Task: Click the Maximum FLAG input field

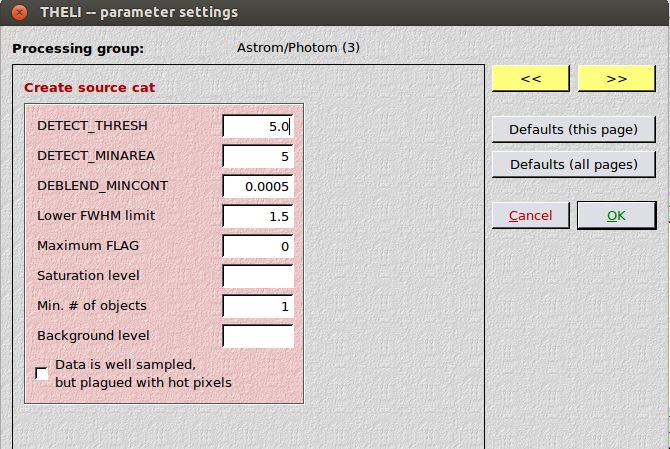Action: pos(258,246)
